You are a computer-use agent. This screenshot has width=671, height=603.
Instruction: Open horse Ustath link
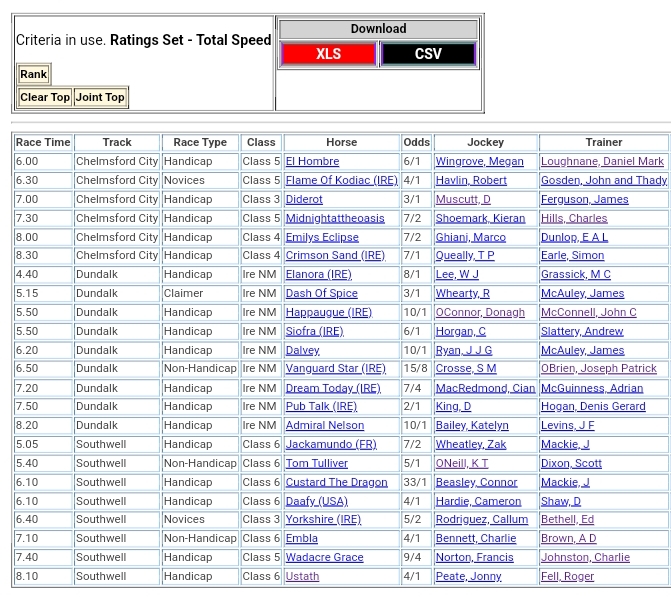pyautogui.click(x=302, y=576)
